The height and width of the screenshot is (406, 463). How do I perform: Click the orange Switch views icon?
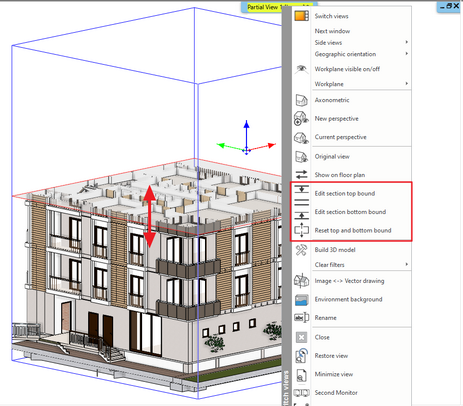[301, 16]
